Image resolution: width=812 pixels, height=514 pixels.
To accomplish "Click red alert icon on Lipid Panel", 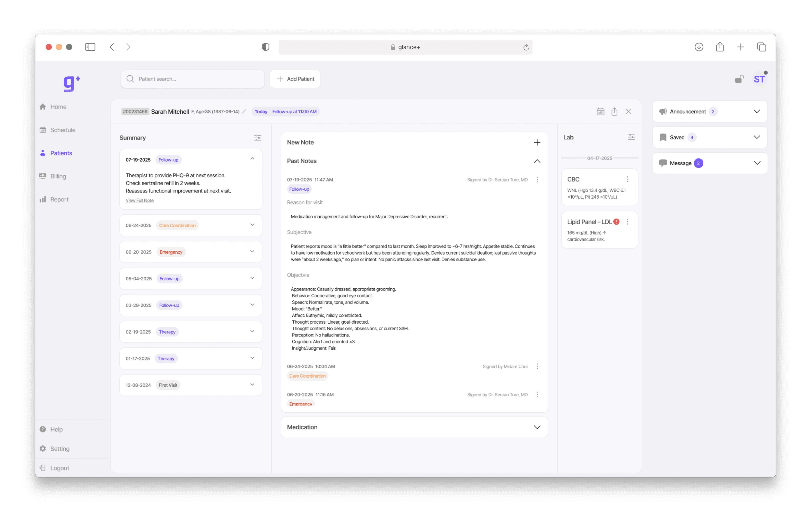I will point(616,222).
